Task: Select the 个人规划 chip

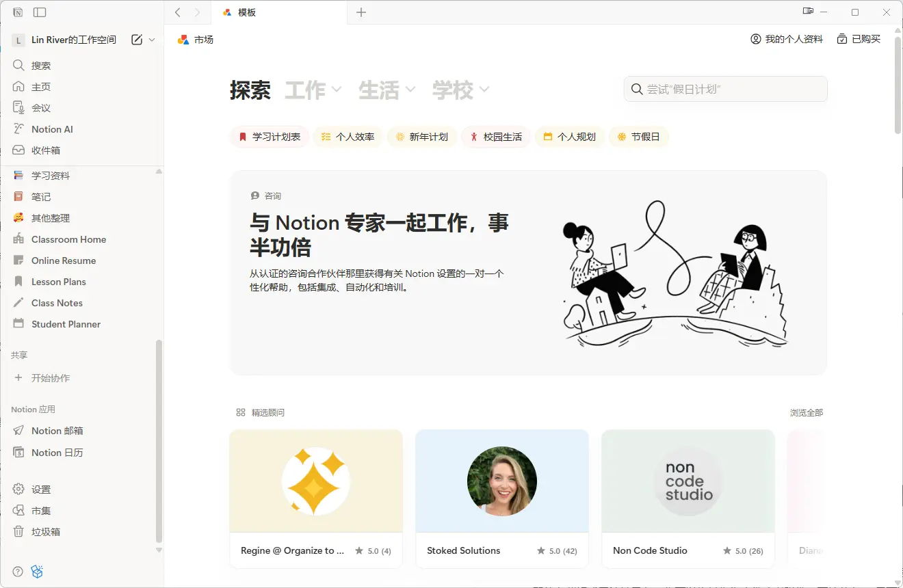Action: 570,137
